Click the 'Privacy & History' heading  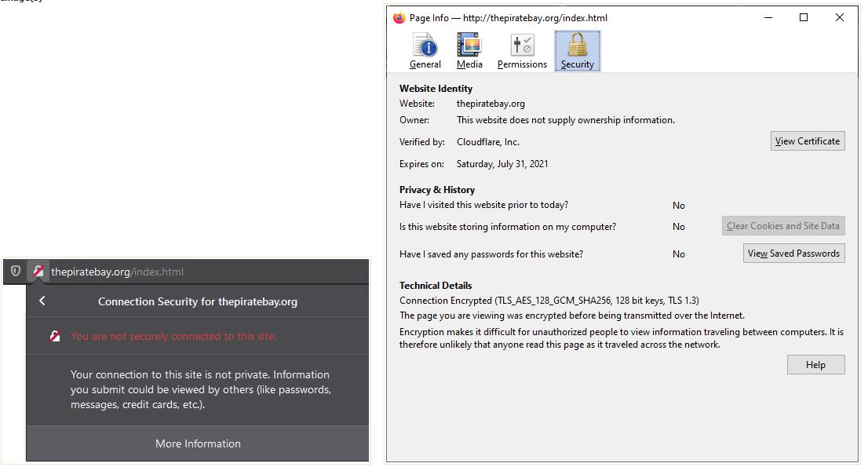[437, 190]
